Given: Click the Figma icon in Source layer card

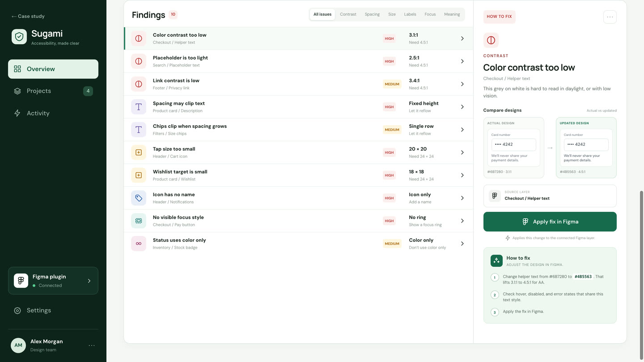Looking at the screenshot, I should tap(495, 196).
